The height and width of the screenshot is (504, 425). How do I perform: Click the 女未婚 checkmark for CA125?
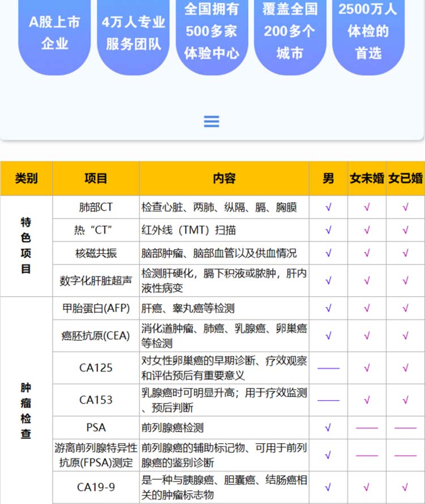pos(367,368)
